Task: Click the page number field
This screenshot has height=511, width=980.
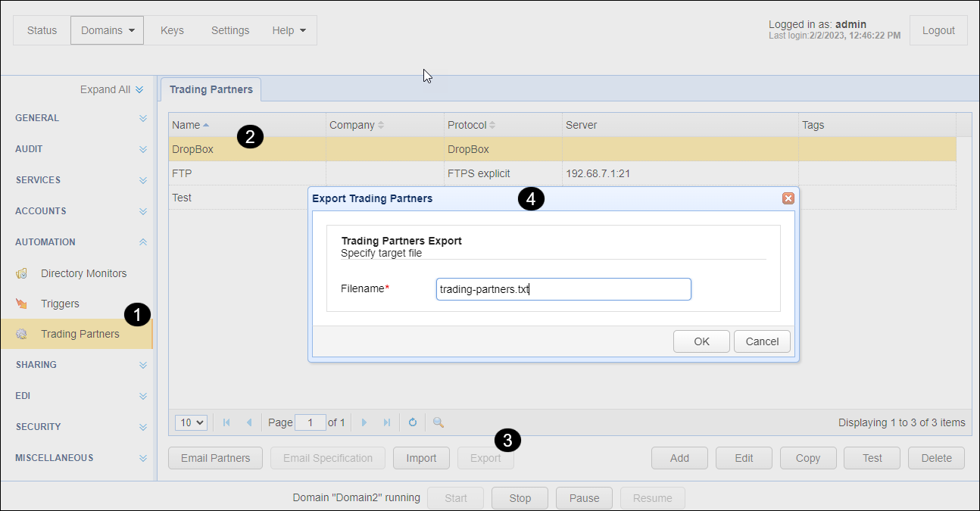Action: coord(311,422)
